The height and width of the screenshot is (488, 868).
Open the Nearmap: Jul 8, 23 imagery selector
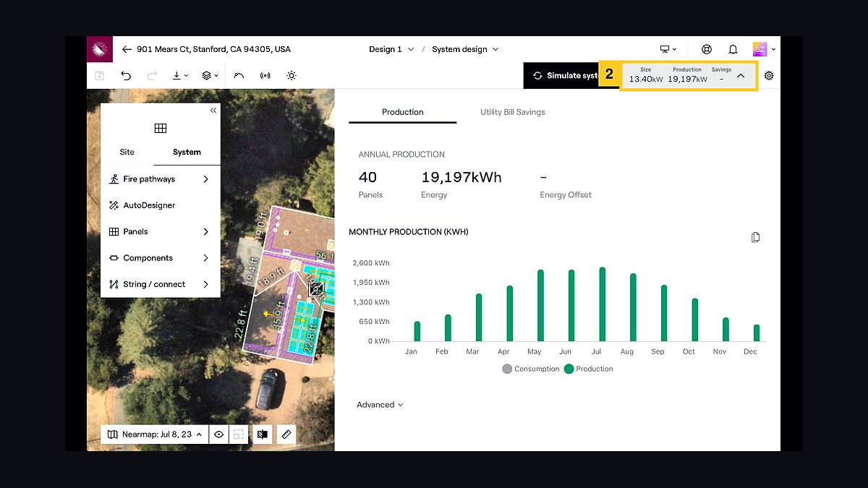155,435
